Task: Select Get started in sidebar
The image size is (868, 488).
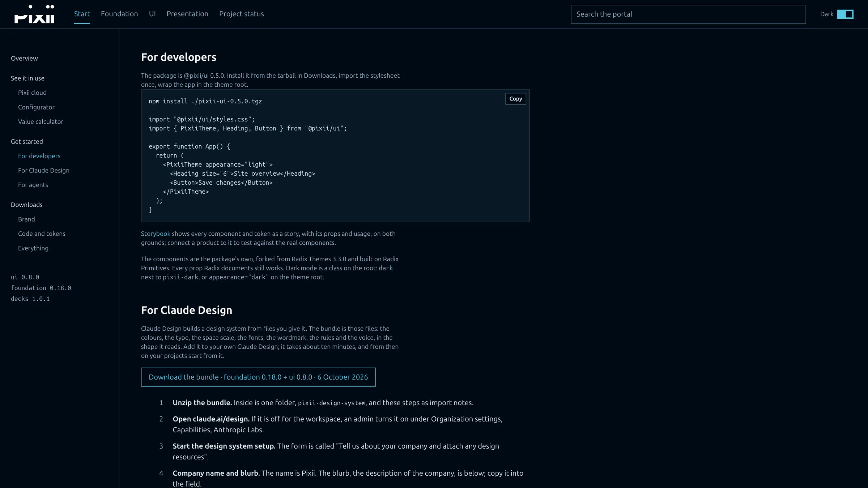Action: pyautogui.click(x=27, y=141)
